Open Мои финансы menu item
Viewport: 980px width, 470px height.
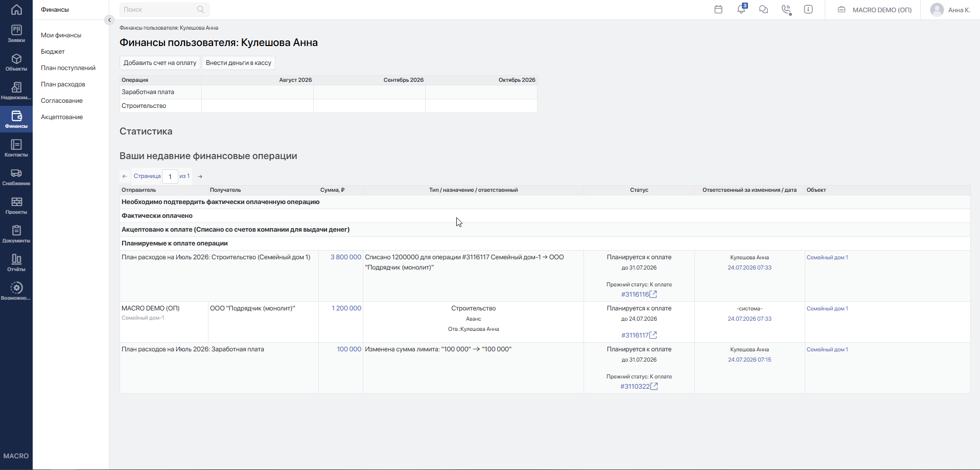coord(61,35)
